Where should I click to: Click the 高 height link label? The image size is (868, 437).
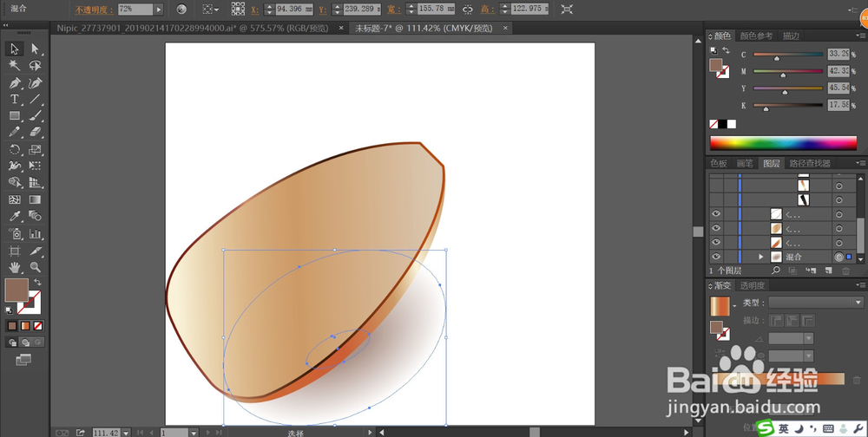coord(485,10)
